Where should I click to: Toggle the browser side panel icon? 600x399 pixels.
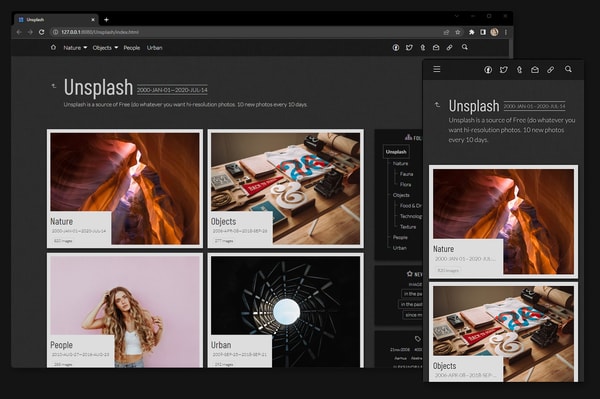pos(483,32)
